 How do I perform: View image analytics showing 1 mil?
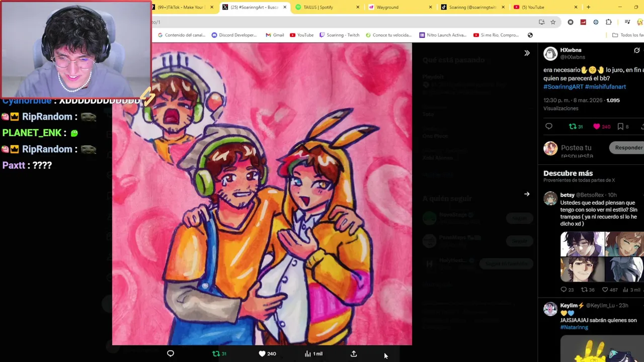coord(313,353)
